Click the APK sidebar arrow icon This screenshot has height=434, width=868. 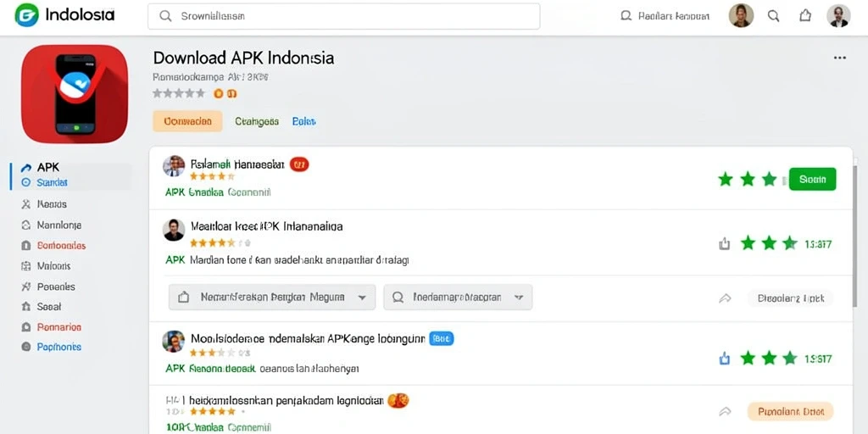25,167
